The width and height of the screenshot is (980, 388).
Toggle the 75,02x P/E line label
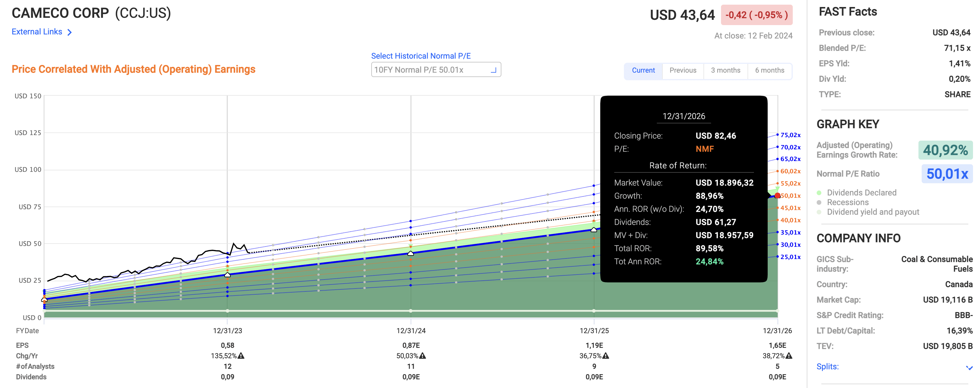790,135
